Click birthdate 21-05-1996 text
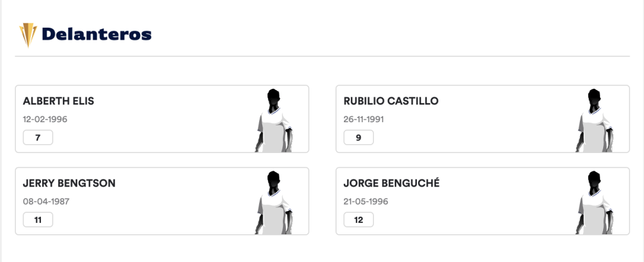Screen dimensions: 644x262 (x=366, y=202)
